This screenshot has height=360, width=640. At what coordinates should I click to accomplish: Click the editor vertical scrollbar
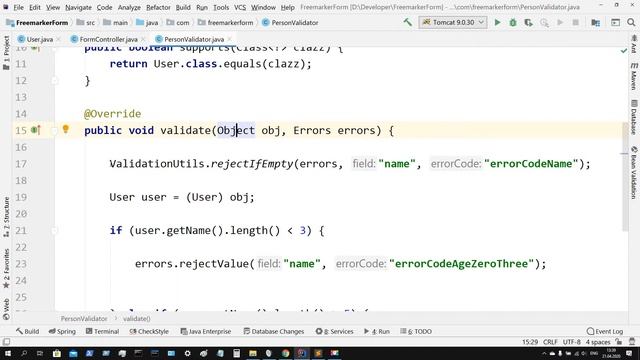625,176
